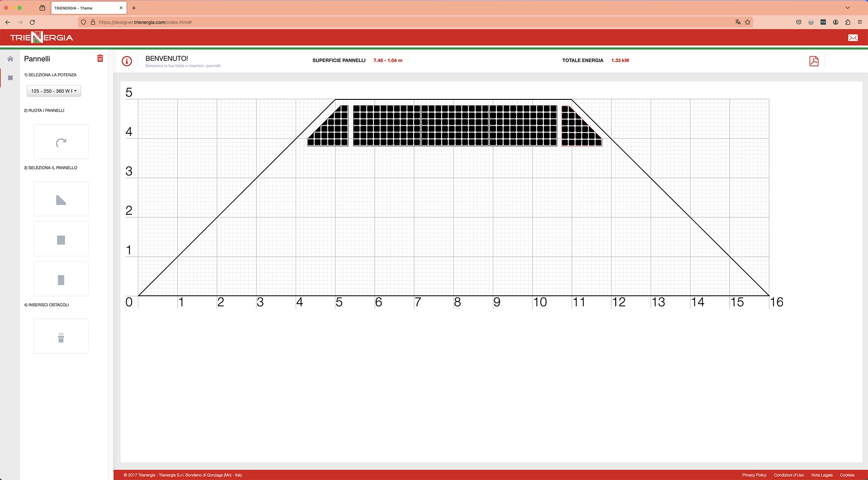This screenshot has width=868, height=480.
Task: Select the triangular panel shape
Action: pyautogui.click(x=61, y=200)
